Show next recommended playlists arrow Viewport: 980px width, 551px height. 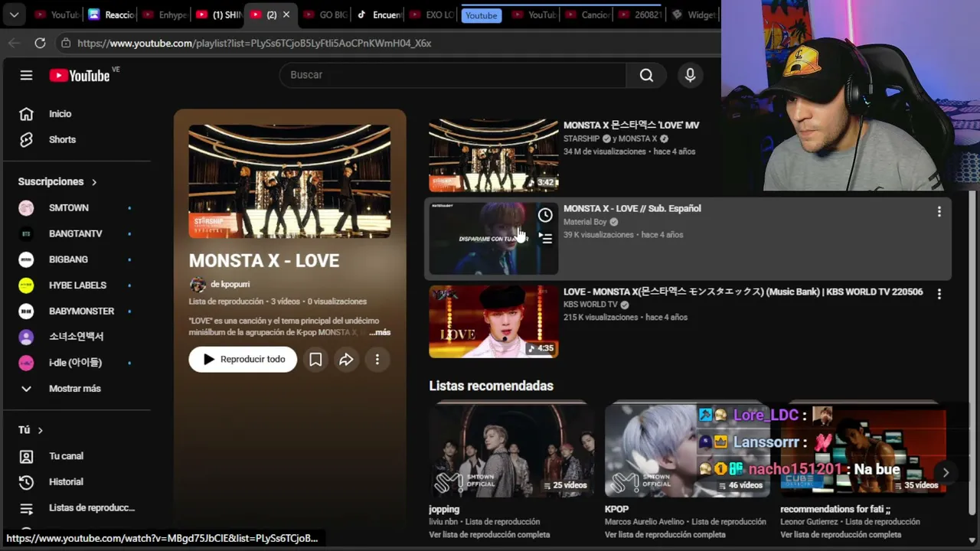click(x=946, y=473)
